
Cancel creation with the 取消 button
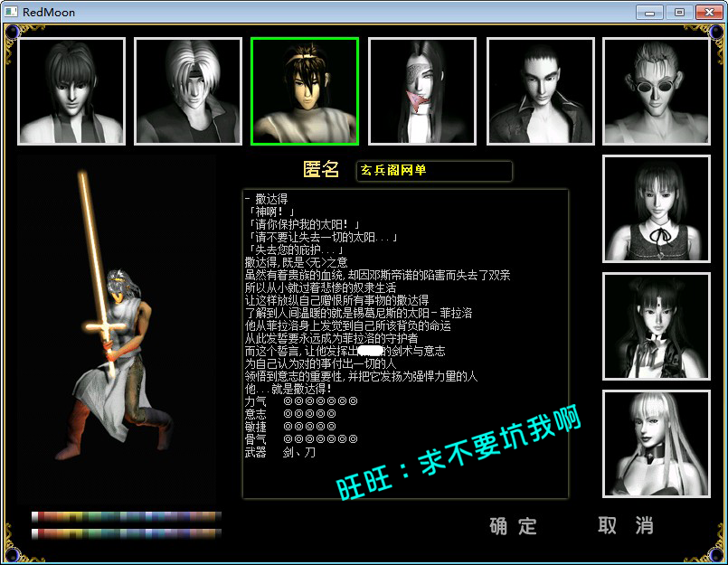coord(626,525)
